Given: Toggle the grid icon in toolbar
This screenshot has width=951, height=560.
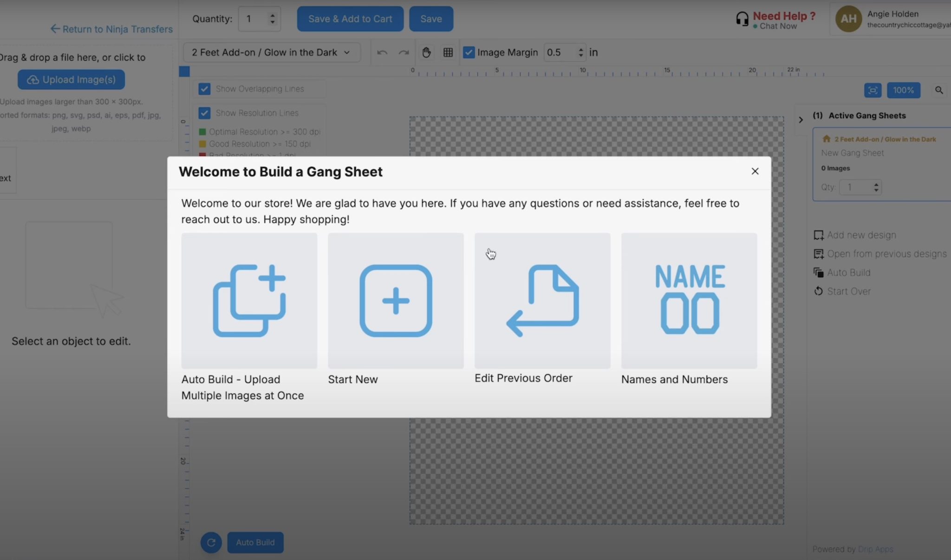Looking at the screenshot, I should pyautogui.click(x=448, y=52).
